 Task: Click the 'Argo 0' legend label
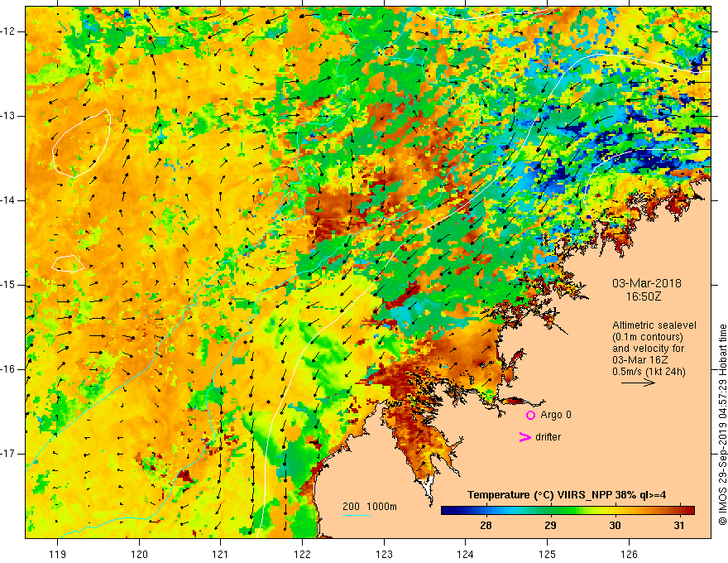click(x=556, y=415)
